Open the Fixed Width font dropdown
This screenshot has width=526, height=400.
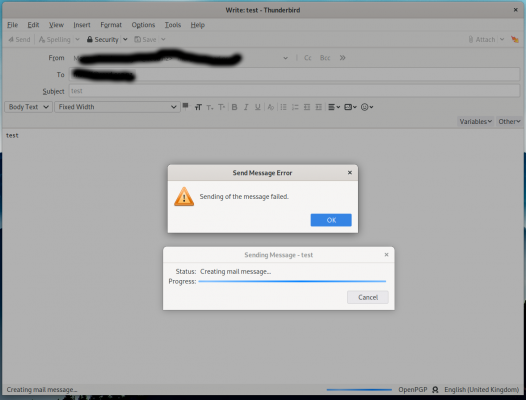[117, 107]
